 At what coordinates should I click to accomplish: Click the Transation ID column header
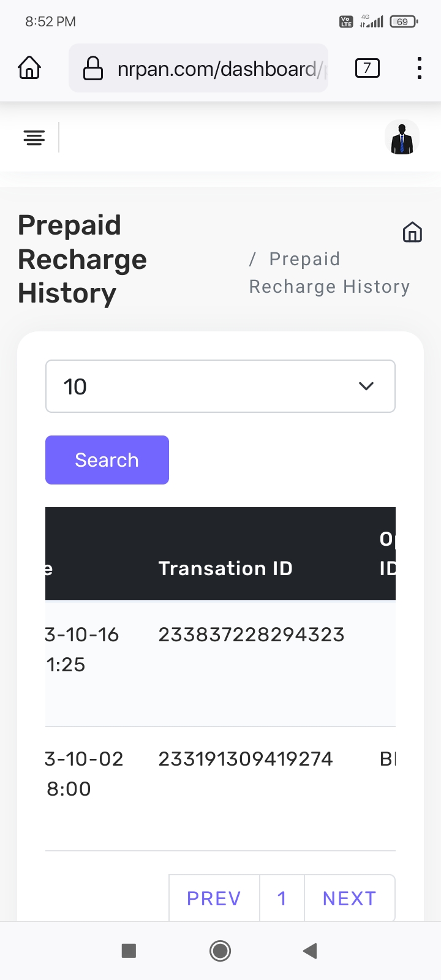(x=225, y=568)
